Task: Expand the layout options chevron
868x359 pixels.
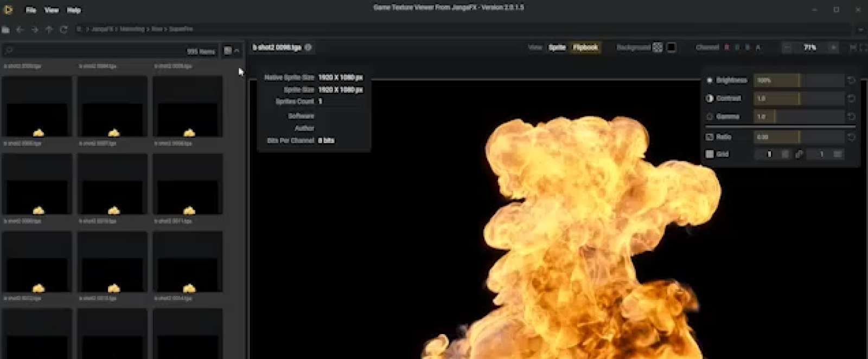Action: tap(237, 50)
